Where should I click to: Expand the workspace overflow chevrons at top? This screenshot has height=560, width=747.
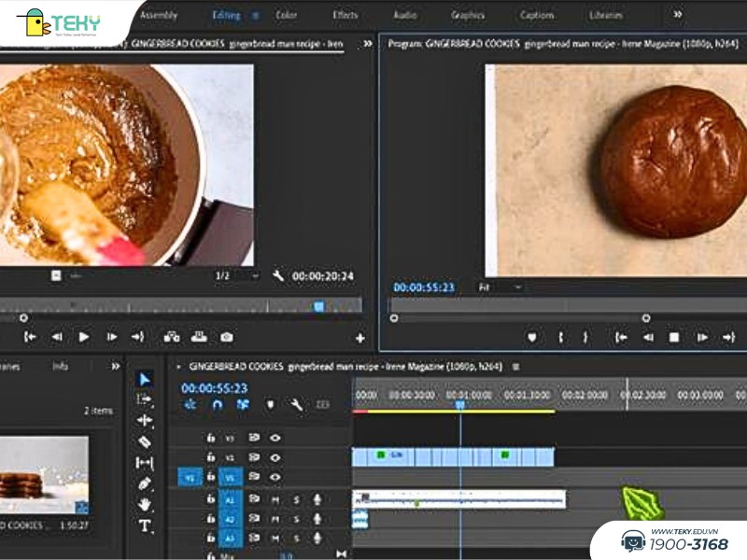(678, 15)
